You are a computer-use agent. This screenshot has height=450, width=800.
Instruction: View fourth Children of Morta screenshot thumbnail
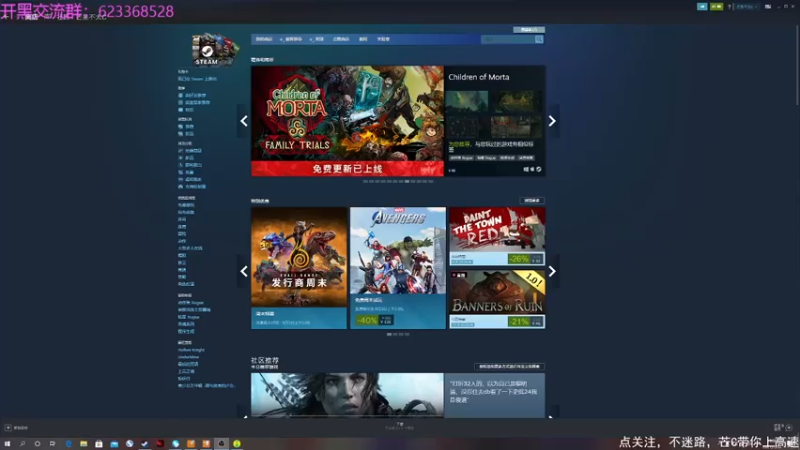click(x=516, y=127)
